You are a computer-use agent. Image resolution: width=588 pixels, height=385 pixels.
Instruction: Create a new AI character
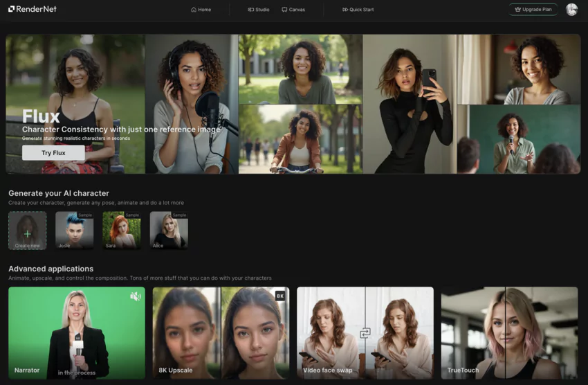(x=28, y=231)
